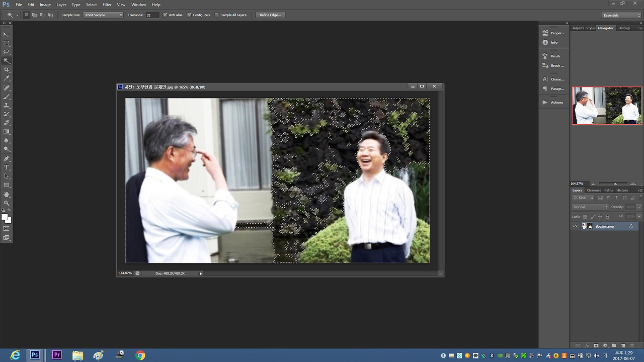This screenshot has width=644, height=362.
Task: Select the Crop tool
Action: tap(7, 69)
